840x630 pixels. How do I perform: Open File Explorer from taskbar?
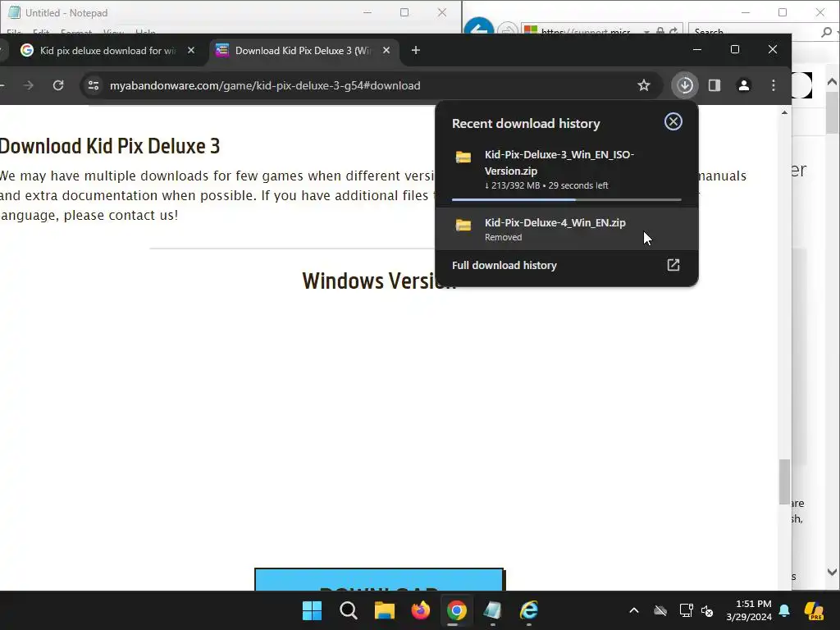pyautogui.click(x=384, y=610)
